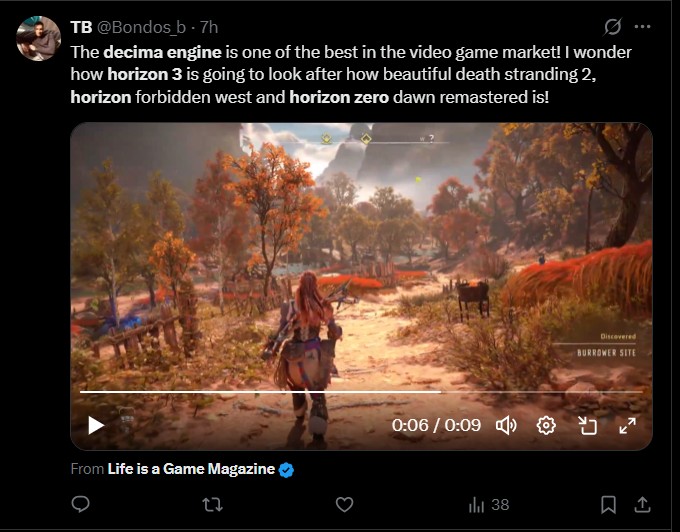Repost the post using the retweet icon
Image resolution: width=680 pixels, height=532 pixels.
[x=212, y=504]
